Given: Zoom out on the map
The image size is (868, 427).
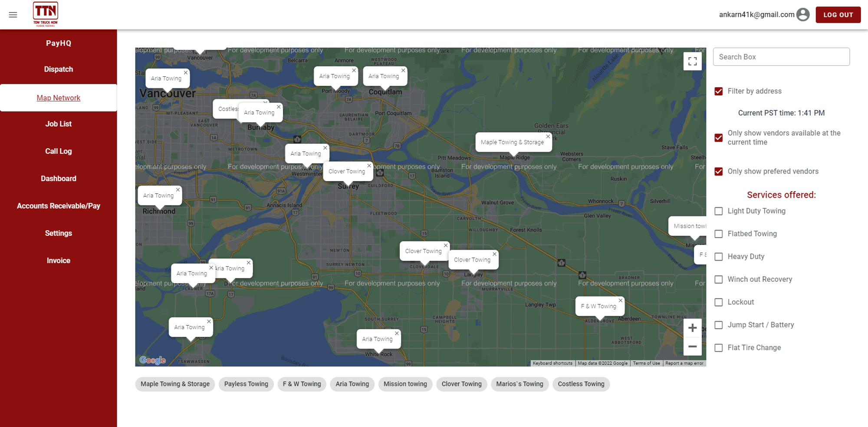Looking at the screenshot, I should 692,347.
